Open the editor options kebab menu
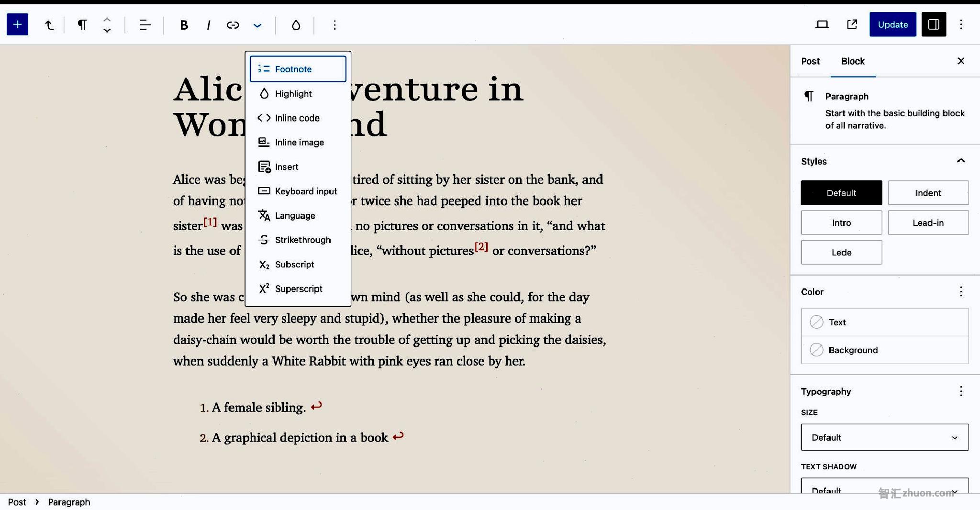The height and width of the screenshot is (510, 980). 961,24
